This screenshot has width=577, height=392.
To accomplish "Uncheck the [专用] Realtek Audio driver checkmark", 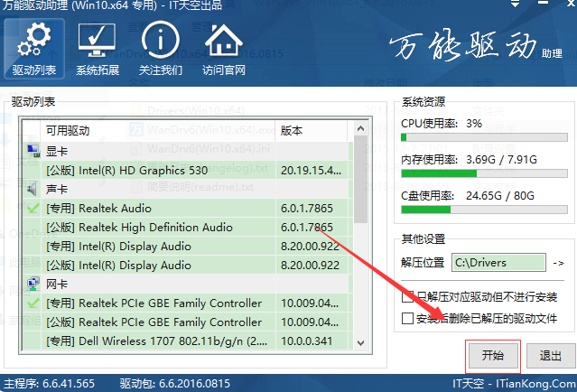I will click(33, 209).
